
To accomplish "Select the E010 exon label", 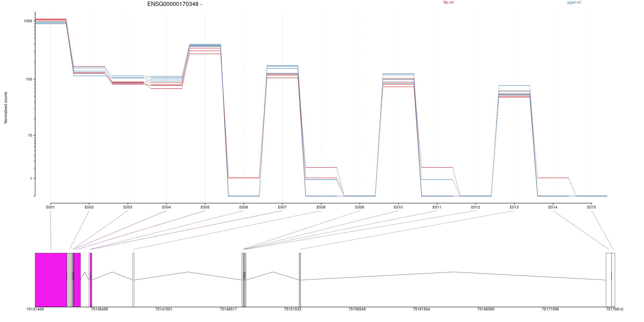I will 398,207.
